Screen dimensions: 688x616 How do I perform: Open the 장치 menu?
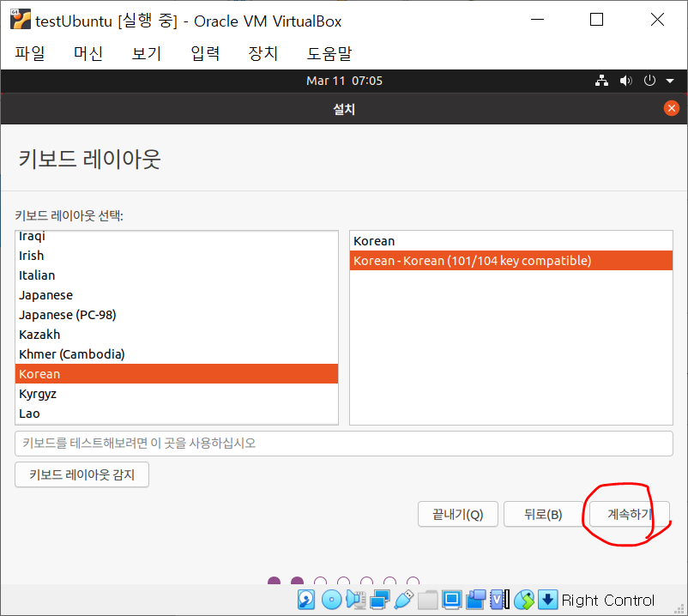tap(263, 53)
